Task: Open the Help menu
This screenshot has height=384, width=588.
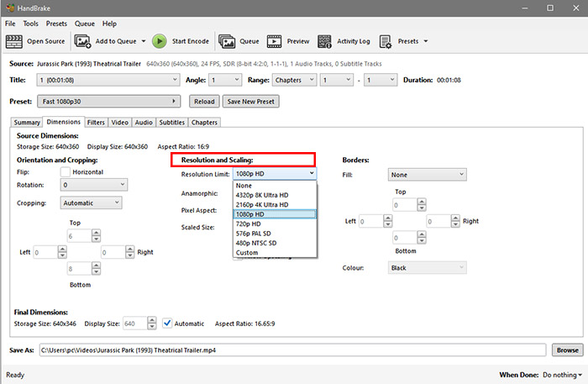Action: click(x=109, y=24)
